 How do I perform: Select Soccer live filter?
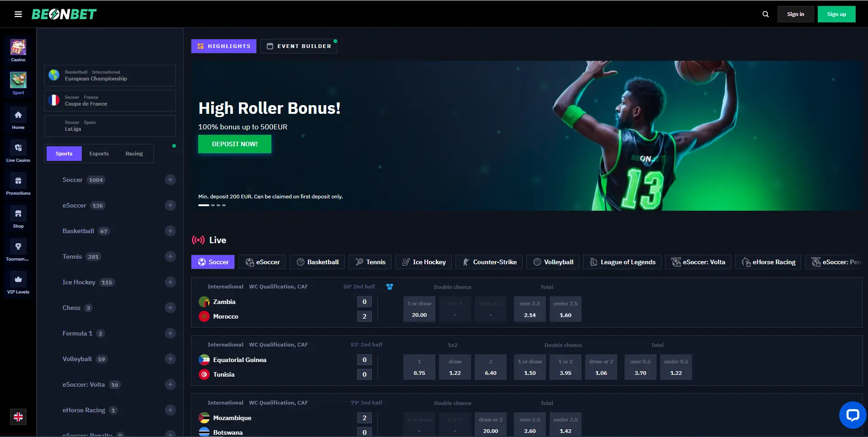click(213, 262)
